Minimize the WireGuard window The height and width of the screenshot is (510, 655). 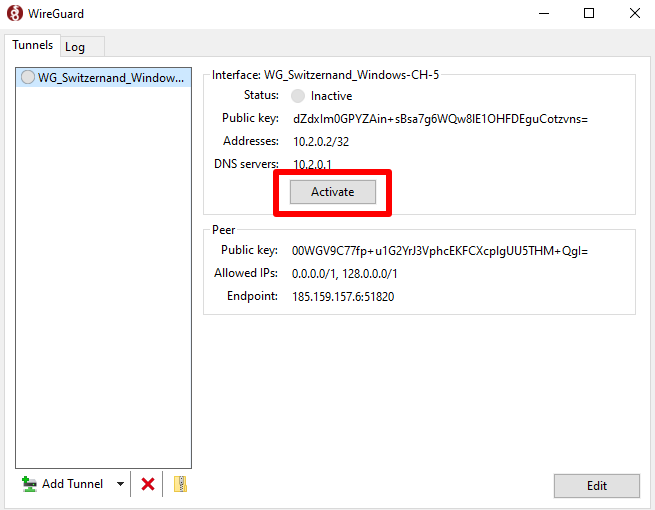543,13
